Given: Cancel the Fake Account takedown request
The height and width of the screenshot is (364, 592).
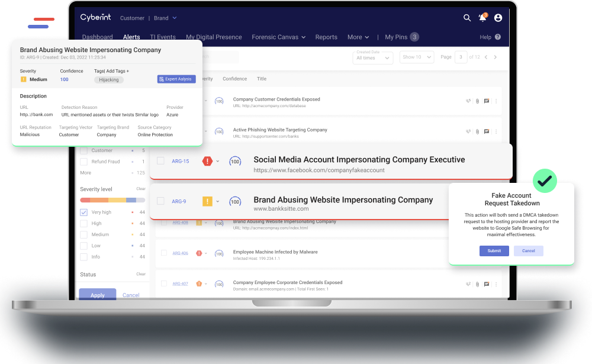Looking at the screenshot, I should pyautogui.click(x=529, y=251).
